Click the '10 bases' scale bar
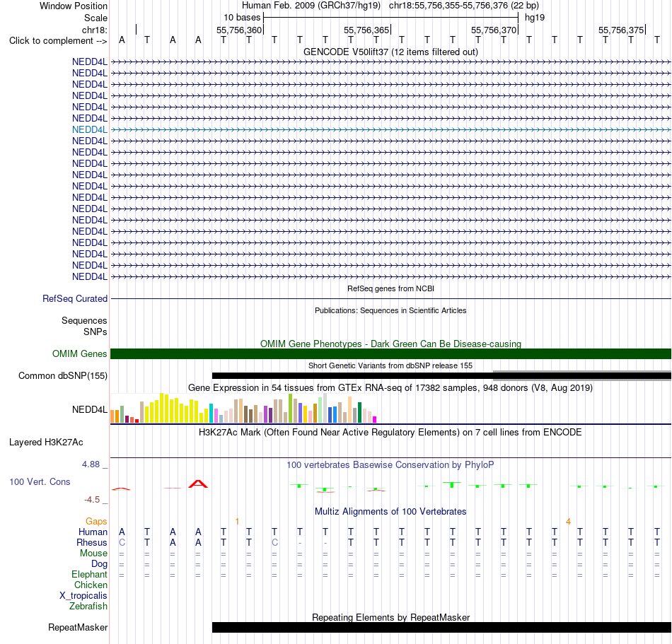This screenshot has width=672, height=644. click(x=390, y=18)
